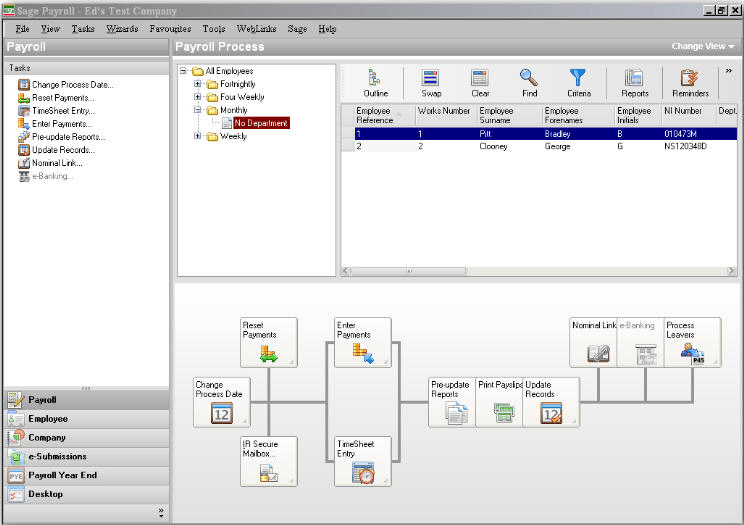744x525 pixels.
Task: Open the Reminders toolbar icon
Action: pos(690,82)
